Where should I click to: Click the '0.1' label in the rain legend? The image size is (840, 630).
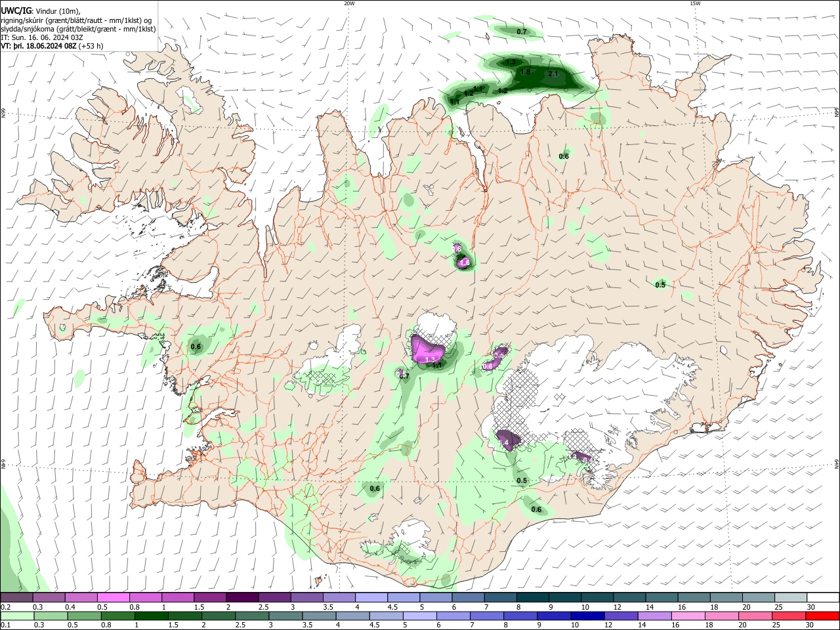coord(6,625)
